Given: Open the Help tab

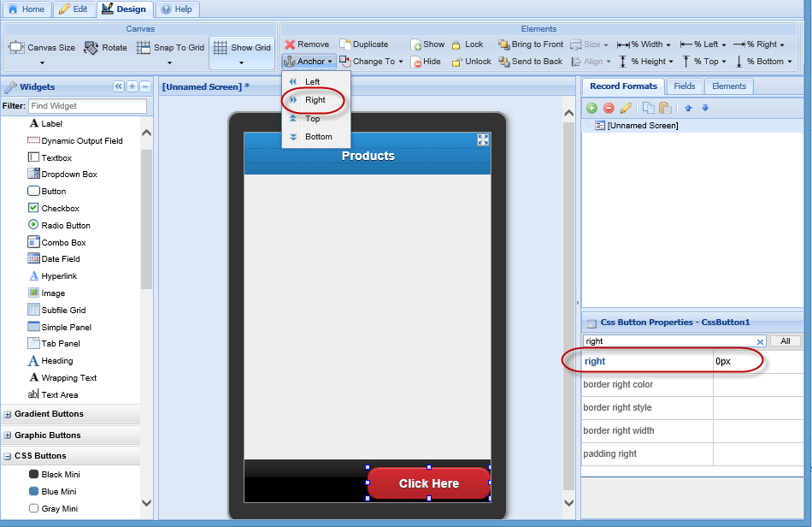Looking at the screenshot, I should [177, 9].
